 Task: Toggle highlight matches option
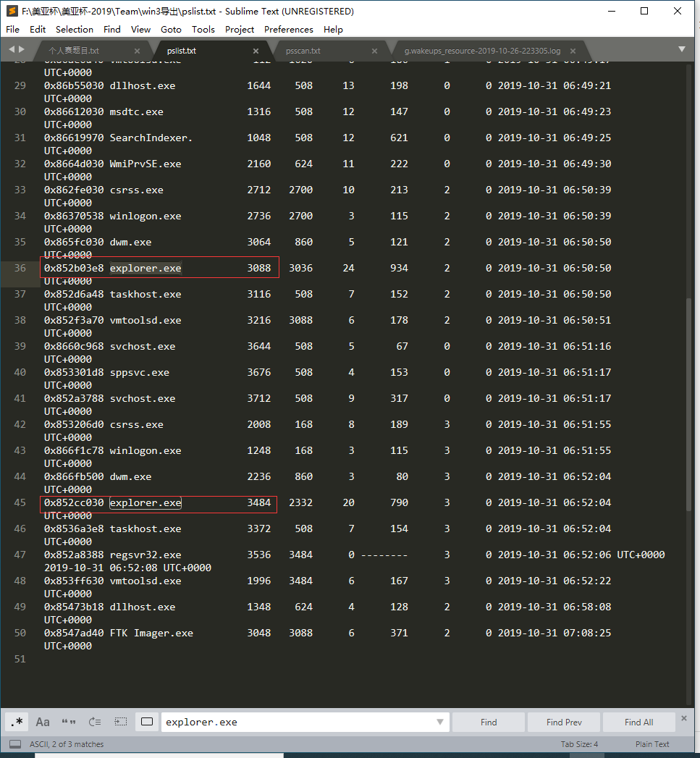(x=147, y=722)
